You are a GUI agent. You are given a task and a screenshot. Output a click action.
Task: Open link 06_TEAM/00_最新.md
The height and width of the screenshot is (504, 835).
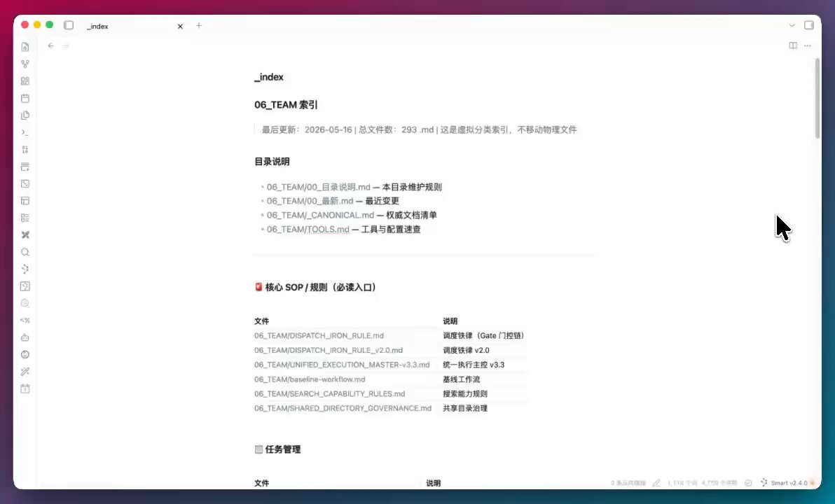click(x=310, y=201)
